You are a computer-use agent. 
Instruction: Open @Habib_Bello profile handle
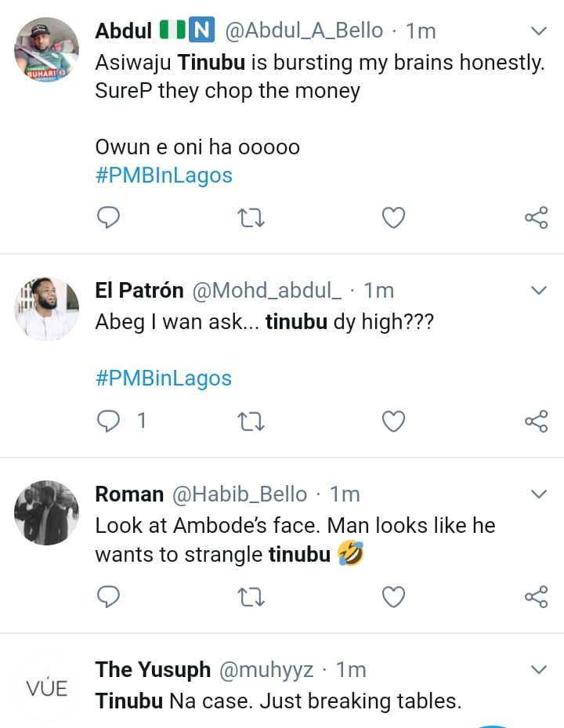point(239,494)
